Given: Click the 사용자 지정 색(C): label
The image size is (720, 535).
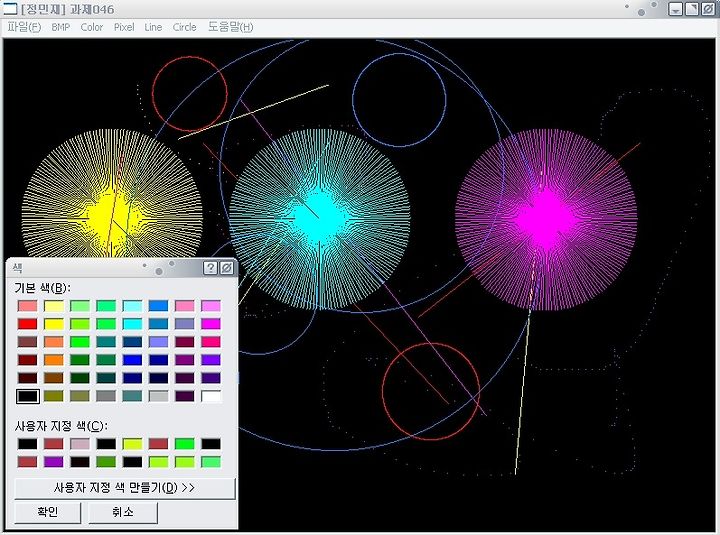Looking at the screenshot, I should (61, 426).
